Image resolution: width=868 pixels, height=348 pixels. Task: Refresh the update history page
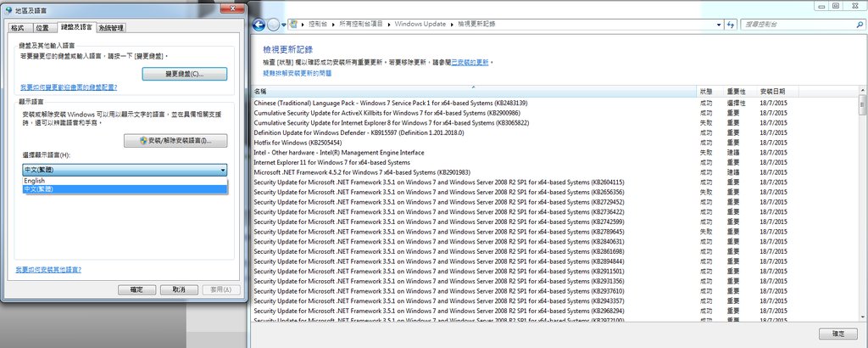(x=731, y=25)
